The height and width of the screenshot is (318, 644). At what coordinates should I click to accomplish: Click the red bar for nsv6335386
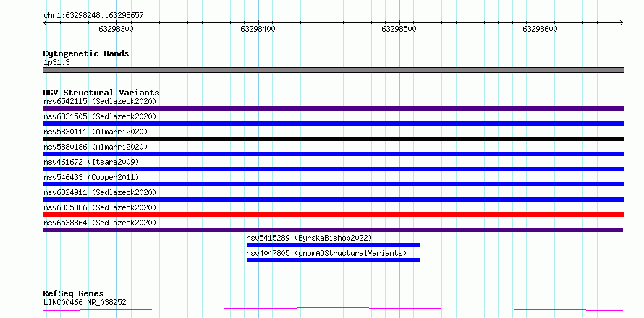pyautogui.click(x=333, y=215)
